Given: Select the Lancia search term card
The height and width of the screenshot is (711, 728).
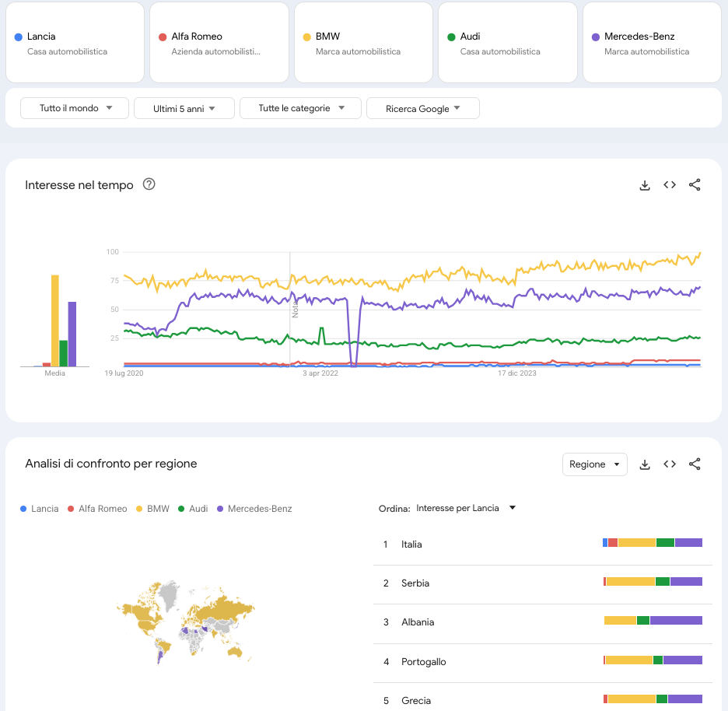Looking at the screenshot, I should 75,42.
